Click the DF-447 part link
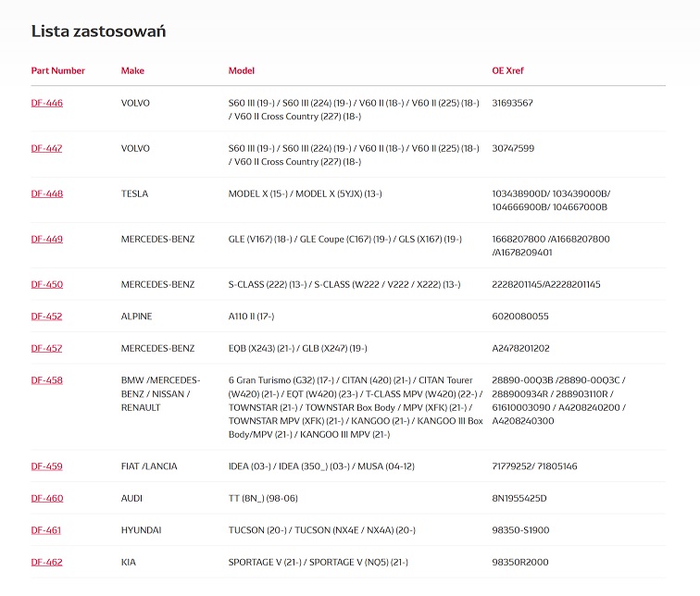Image resolution: width=700 pixels, height=596 pixels. point(47,148)
